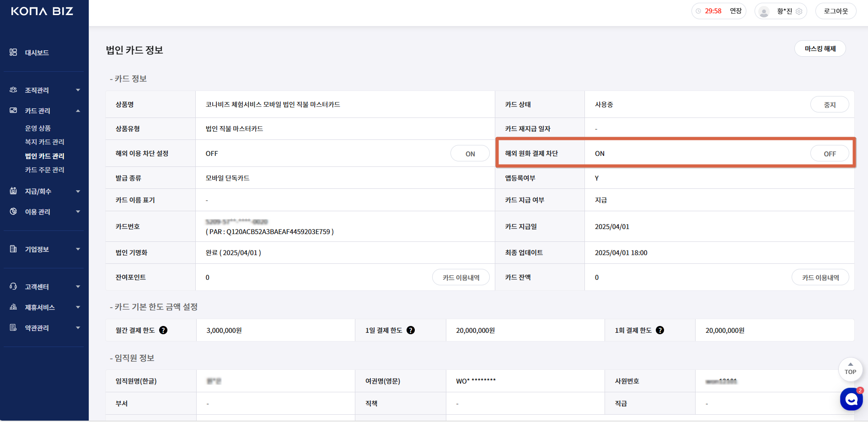The image size is (868, 422).
Task: Collapse the 카드 관리 menu arrow
Action: (x=78, y=111)
